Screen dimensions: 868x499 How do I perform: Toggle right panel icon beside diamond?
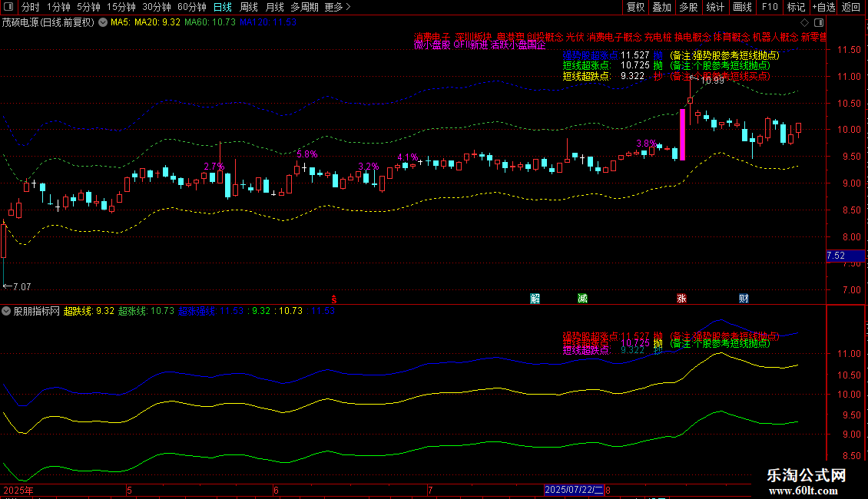point(819,22)
